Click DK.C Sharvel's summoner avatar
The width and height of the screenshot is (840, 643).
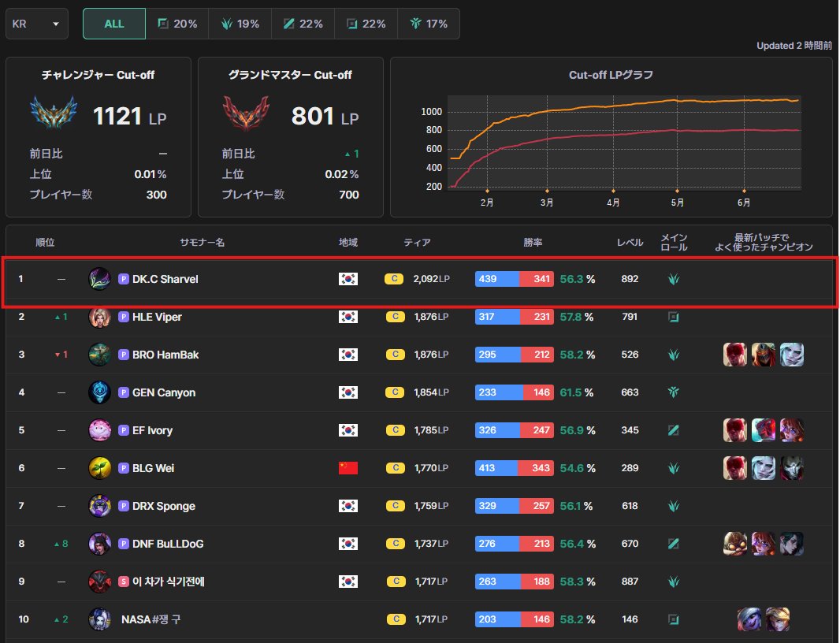pos(99,279)
